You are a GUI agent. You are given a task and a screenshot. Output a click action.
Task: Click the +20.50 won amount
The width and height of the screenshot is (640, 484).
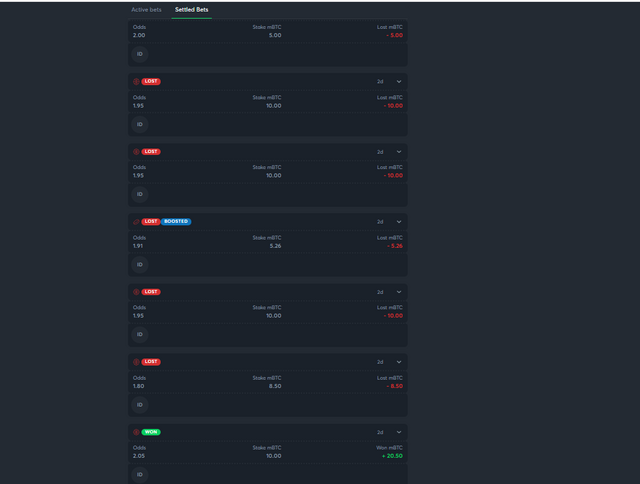tap(392, 456)
